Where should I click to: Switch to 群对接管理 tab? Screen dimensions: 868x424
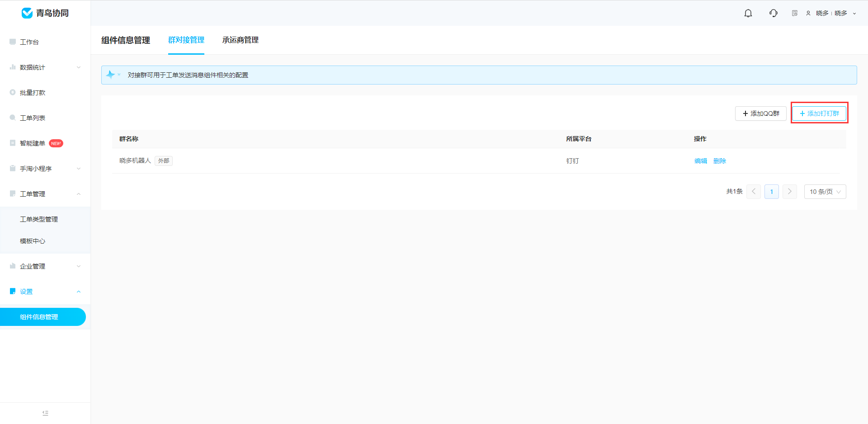pos(186,40)
